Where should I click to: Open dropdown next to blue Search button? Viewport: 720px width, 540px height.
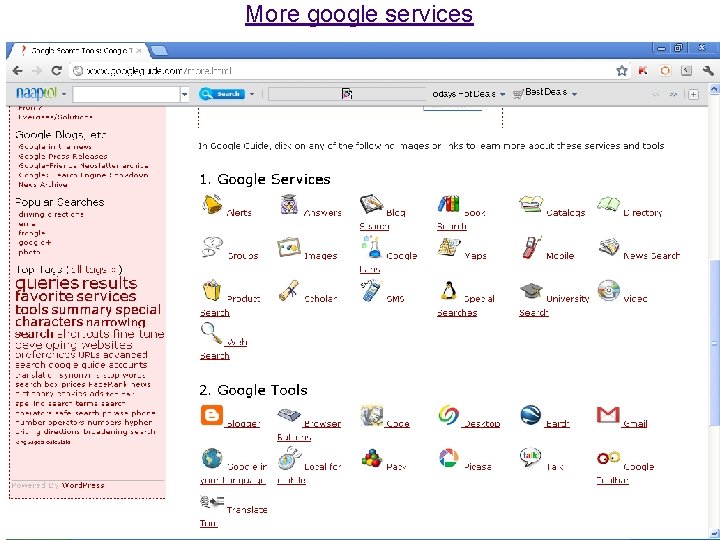(x=252, y=94)
